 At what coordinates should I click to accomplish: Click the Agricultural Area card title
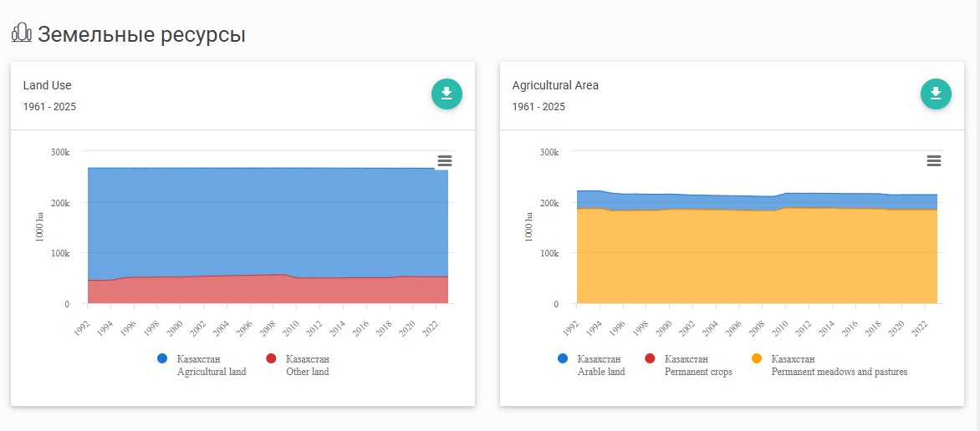click(x=555, y=85)
